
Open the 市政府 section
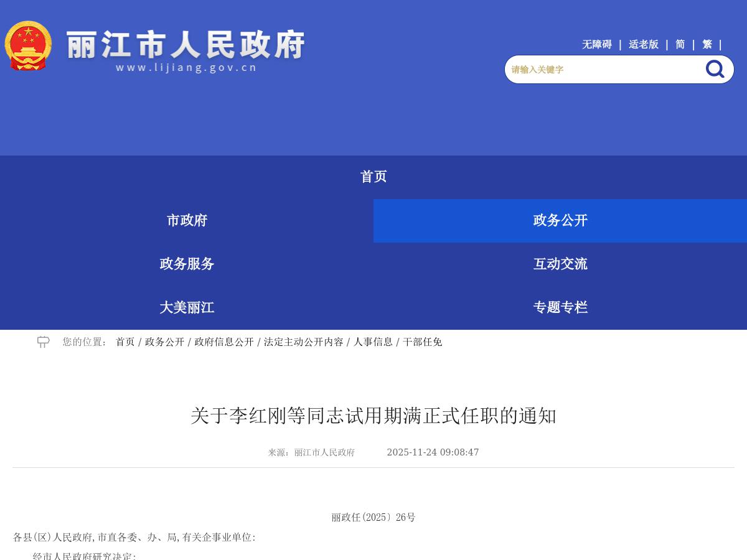187,220
